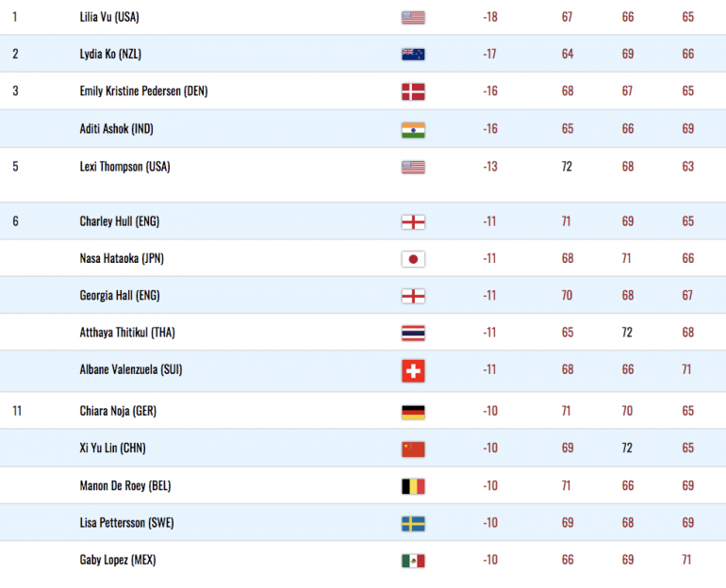
Task: Click Lilia Vu's total score -18
Action: [x=490, y=17]
